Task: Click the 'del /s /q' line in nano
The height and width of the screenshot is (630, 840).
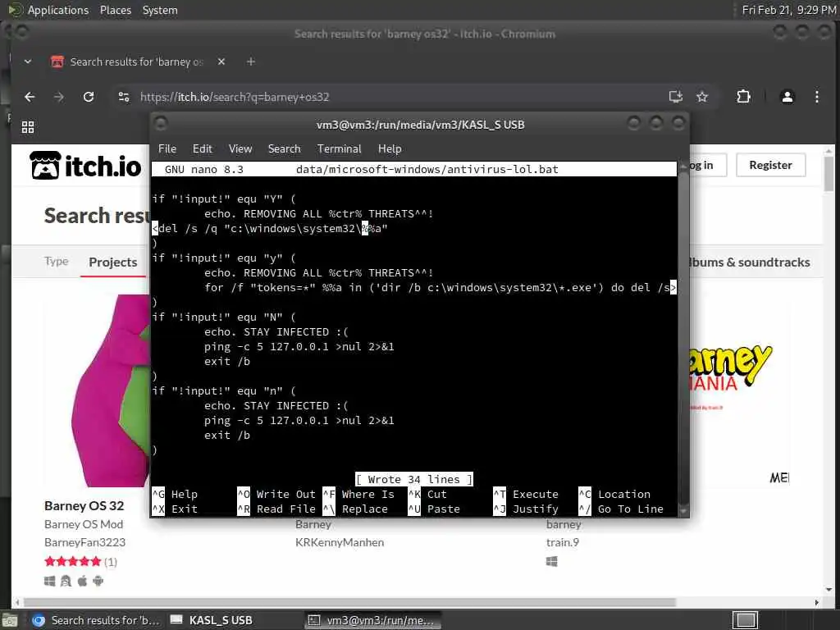Action: (x=269, y=229)
